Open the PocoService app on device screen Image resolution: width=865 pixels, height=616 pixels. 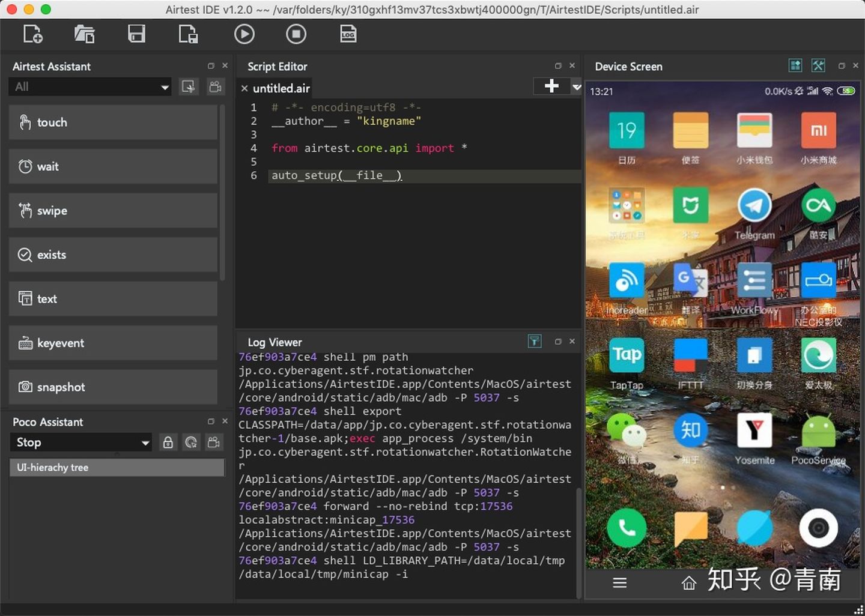coord(818,430)
